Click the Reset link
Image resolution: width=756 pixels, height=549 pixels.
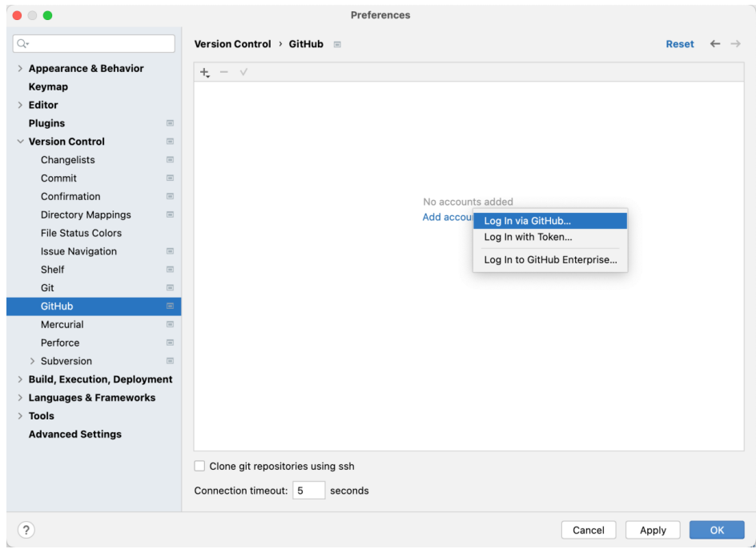point(680,44)
